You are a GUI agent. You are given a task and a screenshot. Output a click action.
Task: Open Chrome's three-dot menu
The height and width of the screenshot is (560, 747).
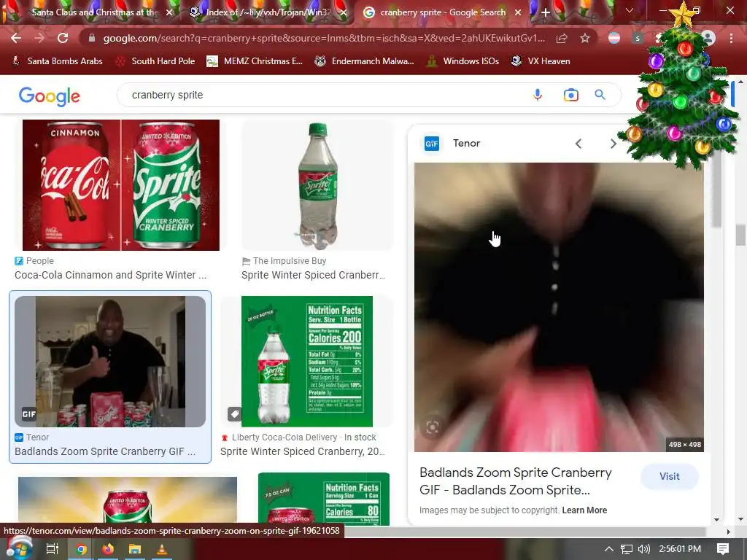pos(731,38)
